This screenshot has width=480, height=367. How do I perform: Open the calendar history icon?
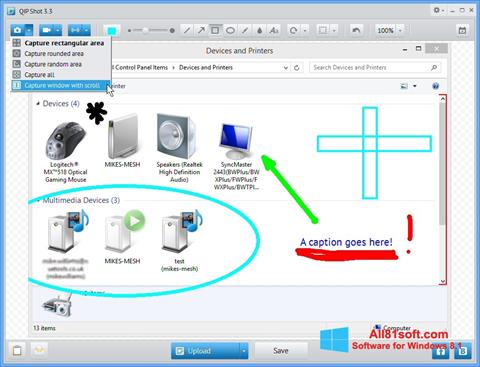pyautogui.click(x=462, y=31)
